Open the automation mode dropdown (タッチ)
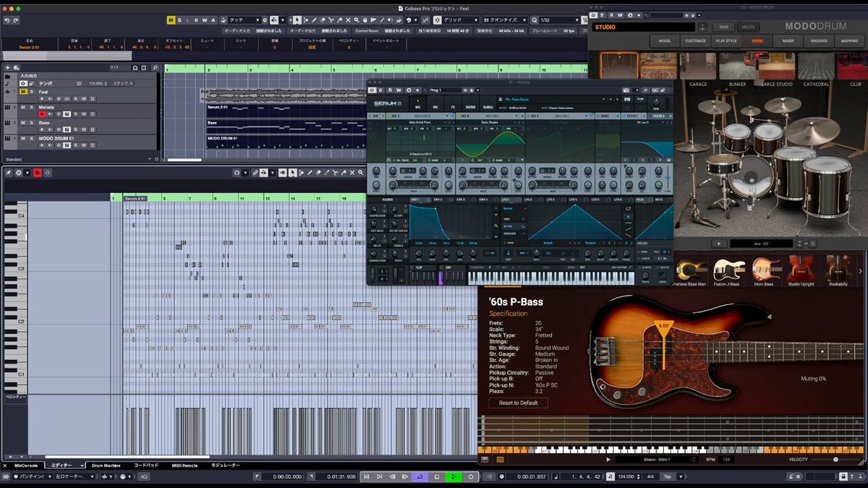 (244, 20)
